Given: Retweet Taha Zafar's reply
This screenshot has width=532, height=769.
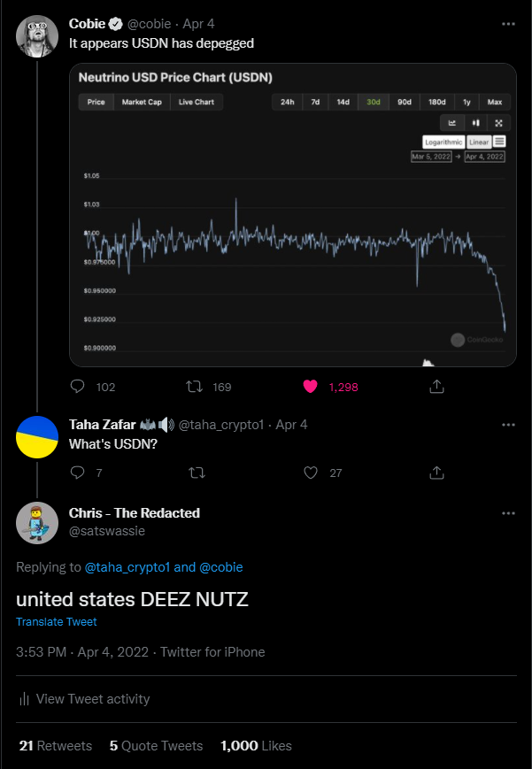Looking at the screenshot, I should tap(197, 473).
